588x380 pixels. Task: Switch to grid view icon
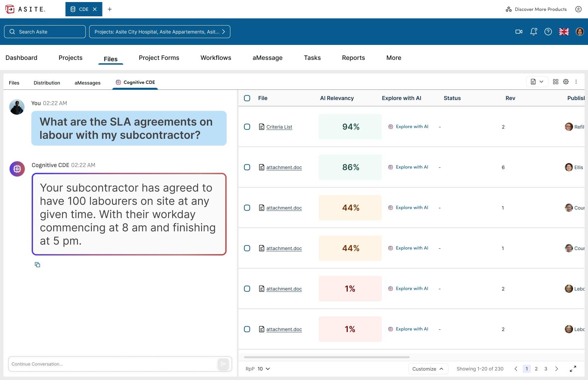556,82
